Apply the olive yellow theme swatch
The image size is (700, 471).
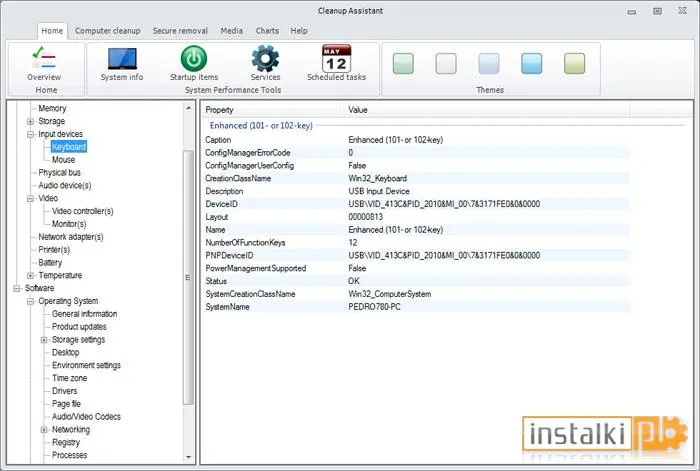[575, 63]
